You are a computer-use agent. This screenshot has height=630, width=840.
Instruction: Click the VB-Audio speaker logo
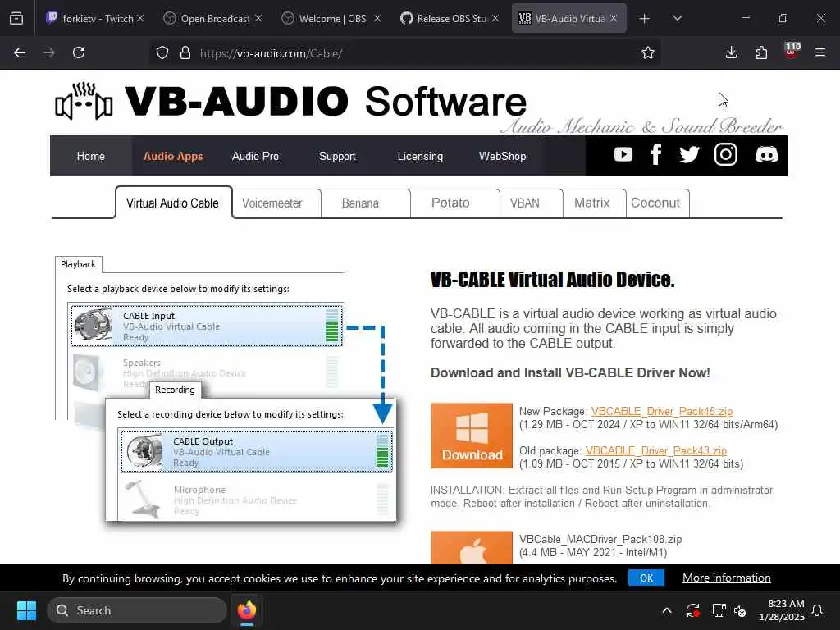[84, 101]
